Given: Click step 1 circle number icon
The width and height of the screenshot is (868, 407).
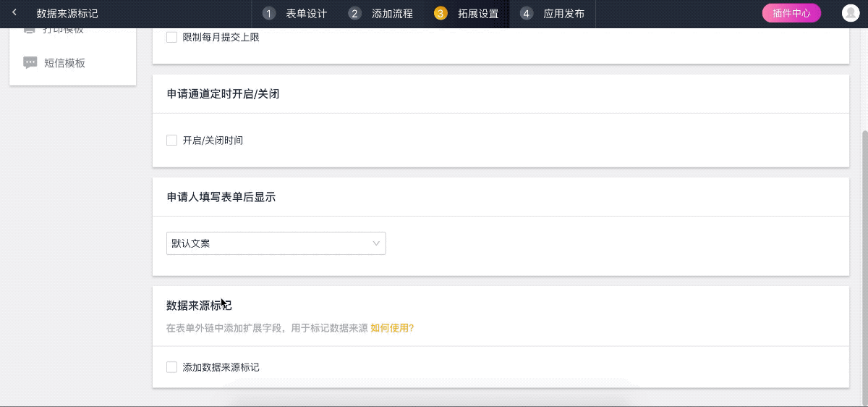Looking at the screenshot, I should [x=270, y=14].
